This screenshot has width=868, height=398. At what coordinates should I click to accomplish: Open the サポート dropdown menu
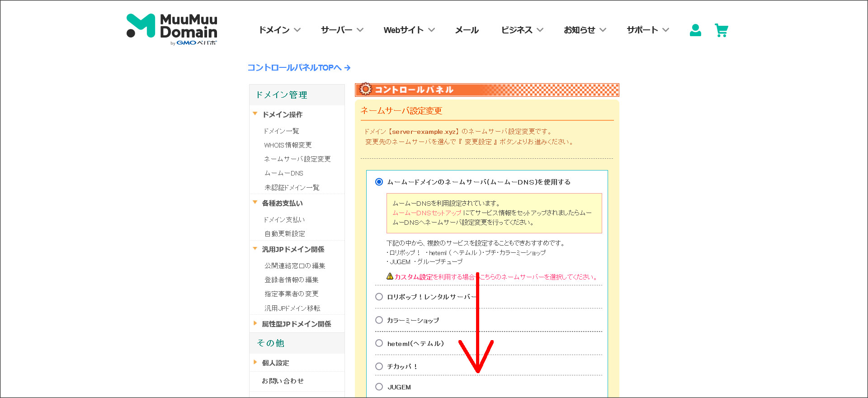(648, 30)
